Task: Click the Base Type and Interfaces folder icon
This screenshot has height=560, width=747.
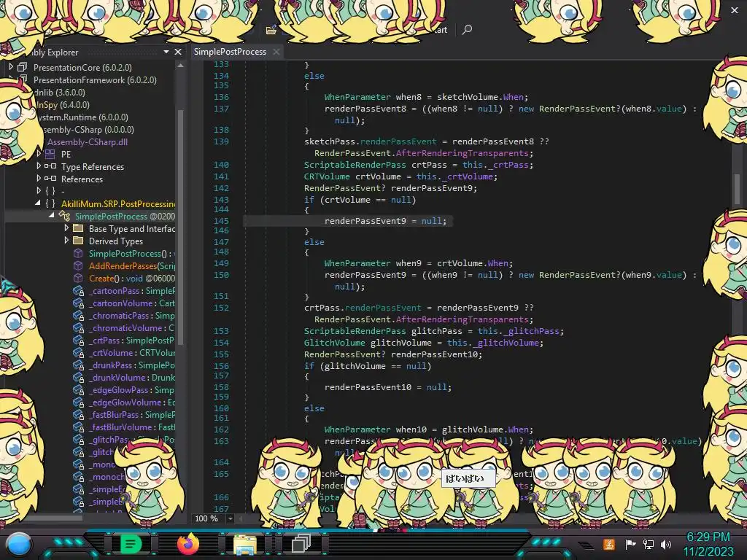Action: click(78, 228)
